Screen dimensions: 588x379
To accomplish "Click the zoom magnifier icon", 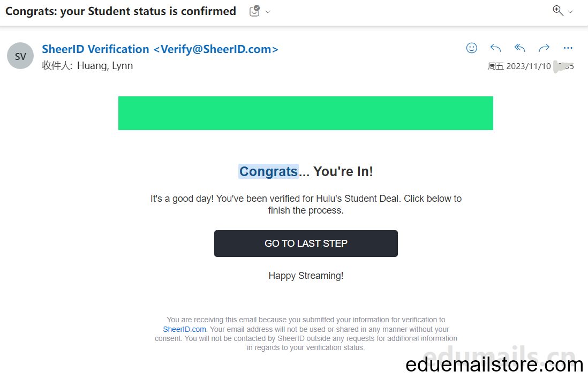I will coord(558,11).
